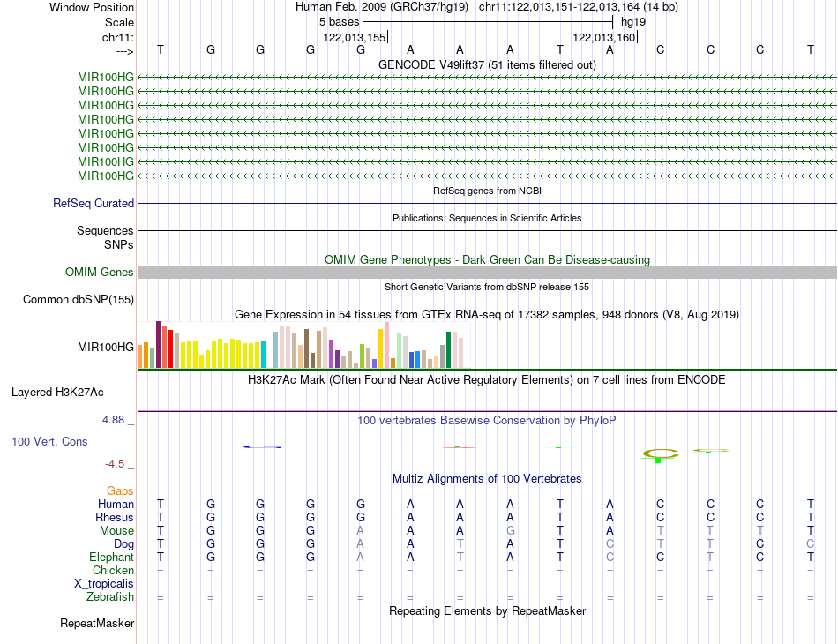The width and height of the screenshot is (838, 644).
Task: Click the Rhesus species label
Action: (115, 517)
